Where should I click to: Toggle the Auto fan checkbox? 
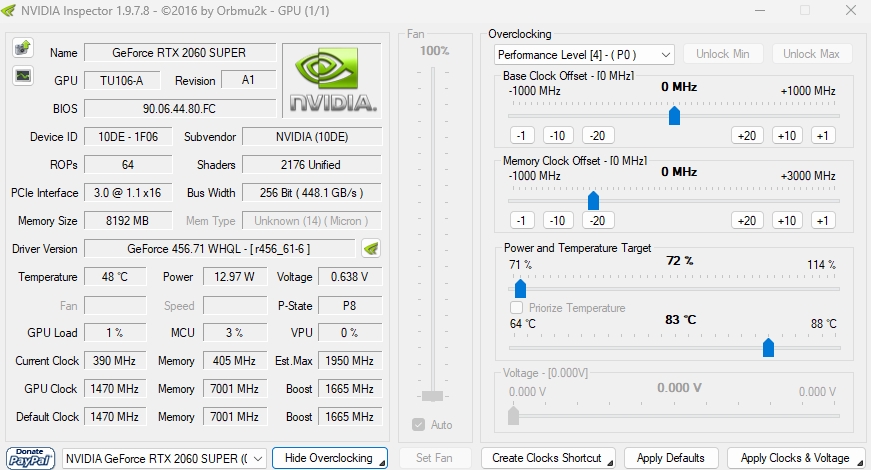tap(419, 425)
